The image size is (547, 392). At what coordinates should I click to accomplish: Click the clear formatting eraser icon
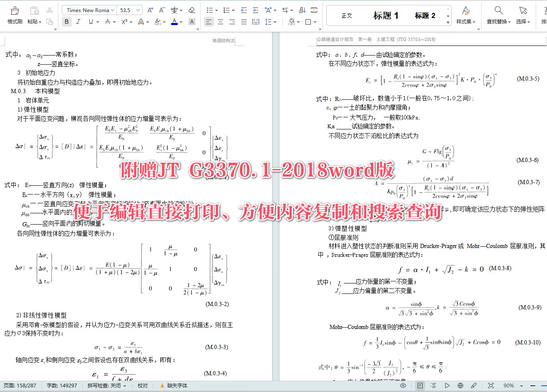coord(192,10)
